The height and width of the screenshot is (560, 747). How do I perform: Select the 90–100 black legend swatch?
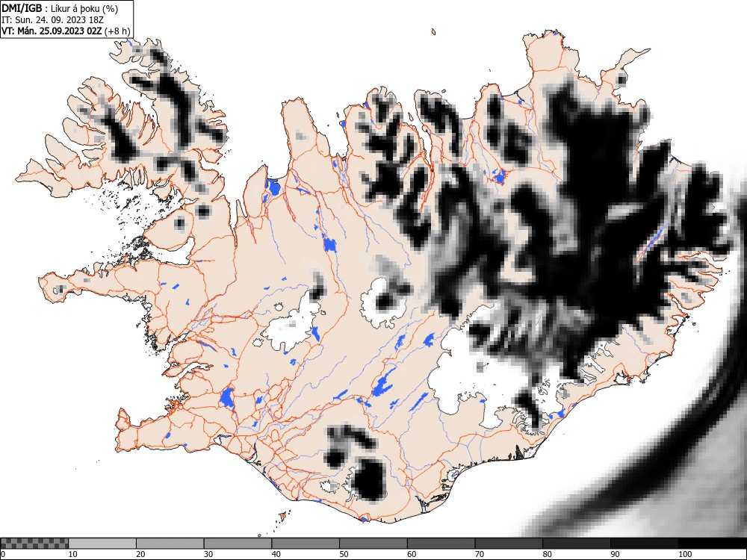644,544
